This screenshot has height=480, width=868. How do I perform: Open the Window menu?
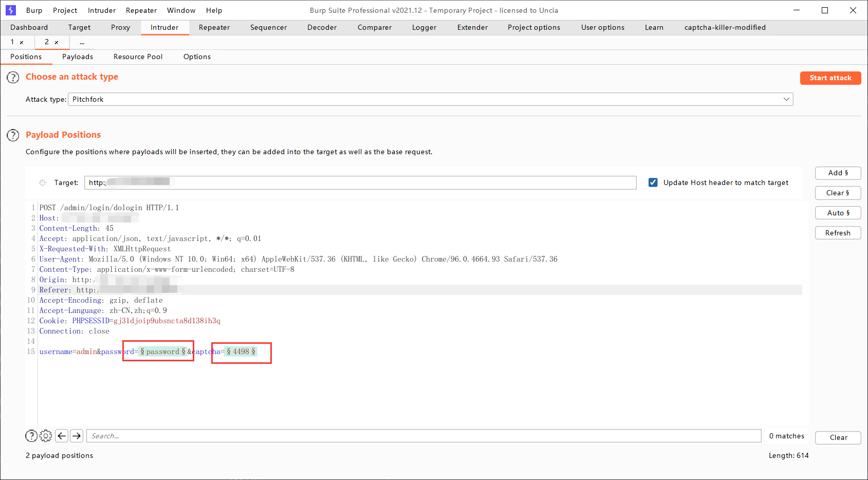[x=181, y=10]
